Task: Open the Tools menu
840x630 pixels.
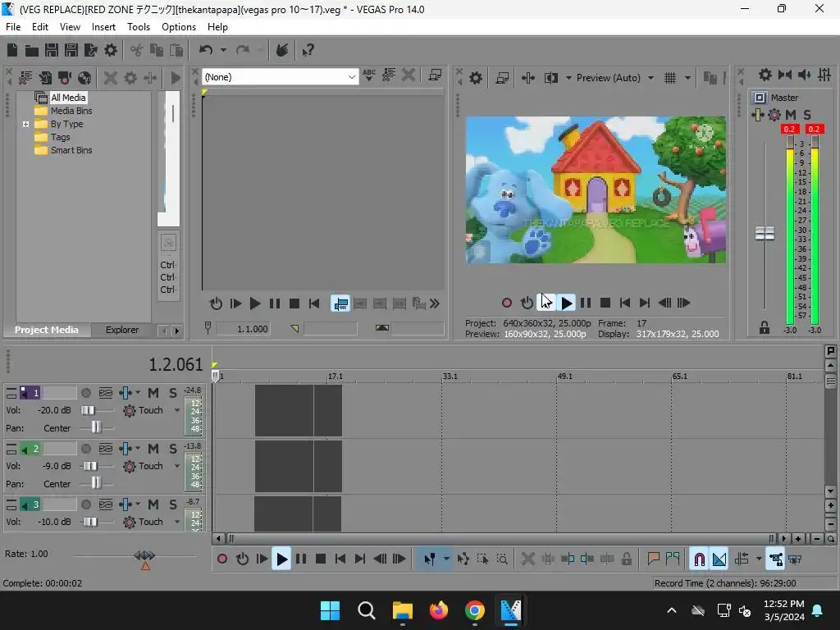Action: pos(139,27)
